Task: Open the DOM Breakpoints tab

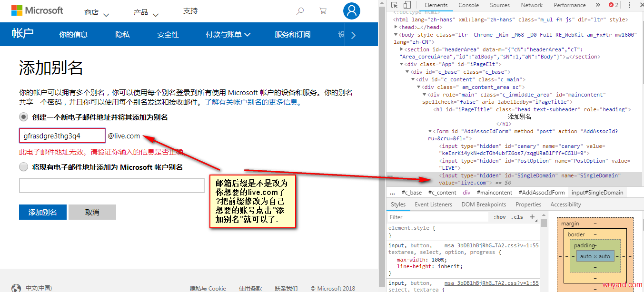Action: pyautogui.click(x=484, y=204)
